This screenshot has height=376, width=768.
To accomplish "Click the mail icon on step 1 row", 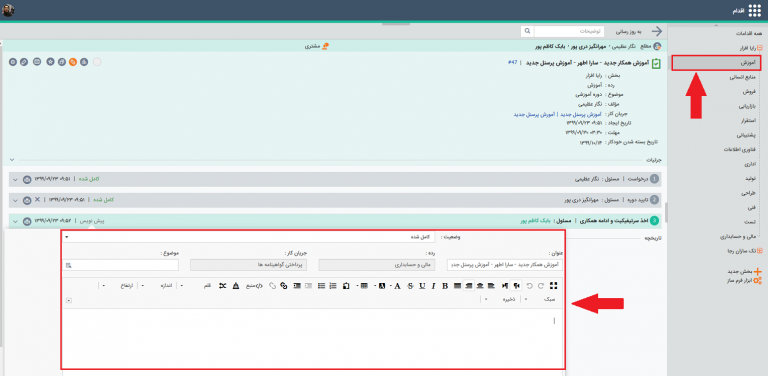I will 27,179.
